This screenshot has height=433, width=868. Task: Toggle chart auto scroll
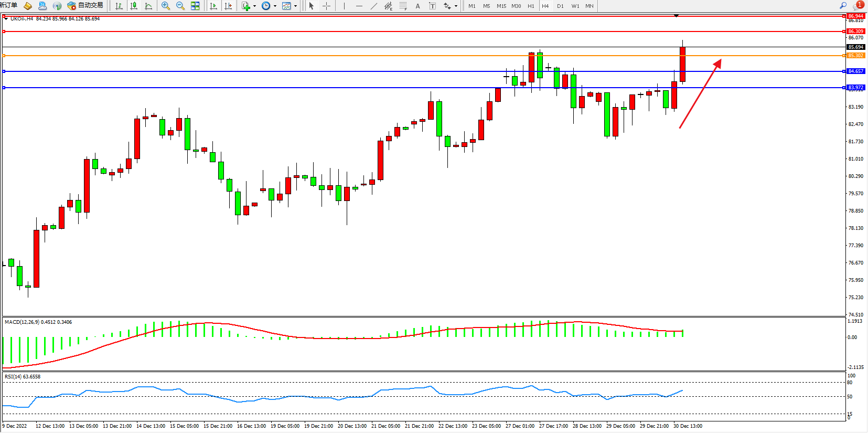[x=213, y=6]
